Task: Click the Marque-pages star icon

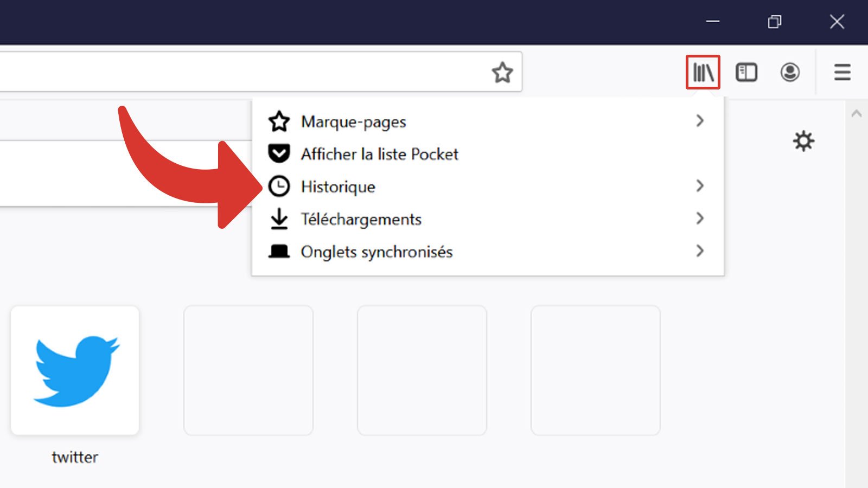Action: pyautogui.click(x=279, y=121)
